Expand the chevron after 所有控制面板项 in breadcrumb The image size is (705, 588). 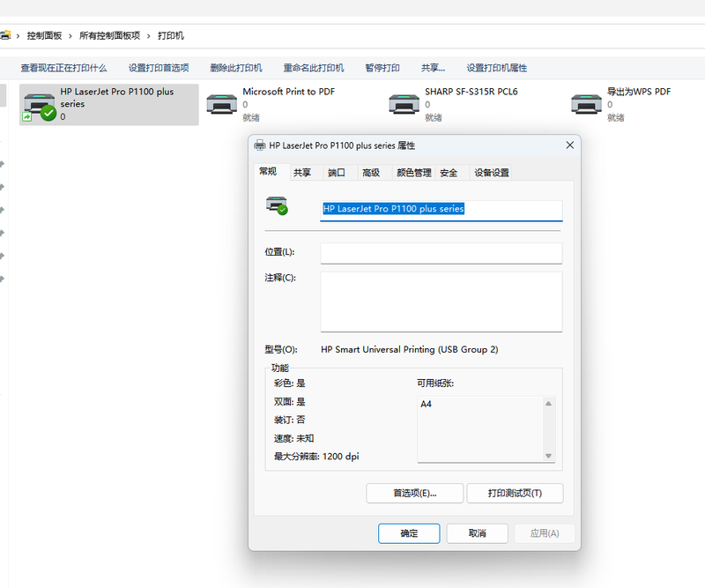149,35
